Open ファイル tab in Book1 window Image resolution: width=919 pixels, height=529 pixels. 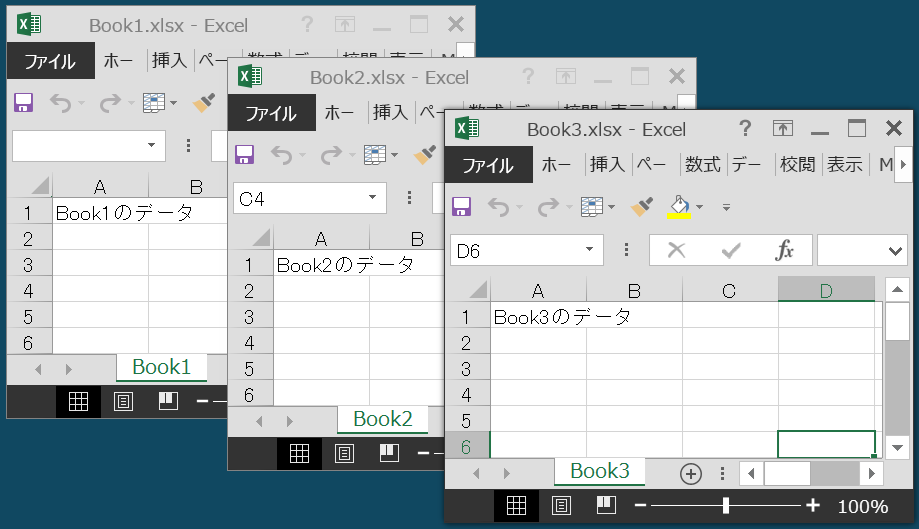point(50,61)
